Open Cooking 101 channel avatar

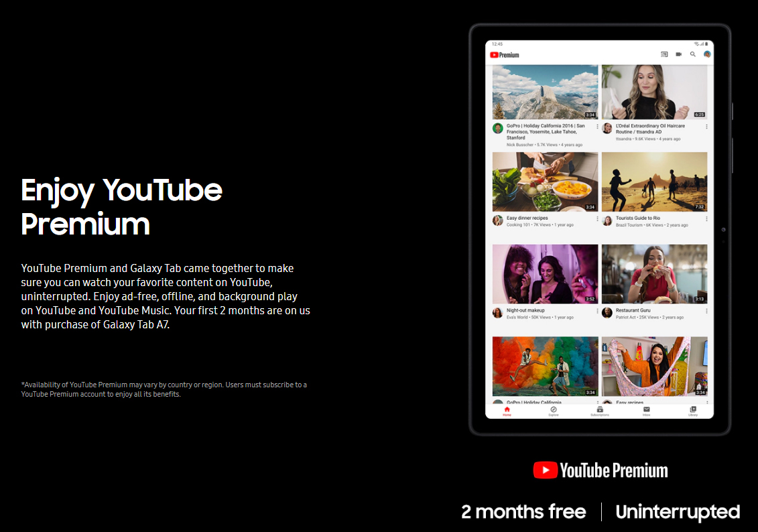497,220
